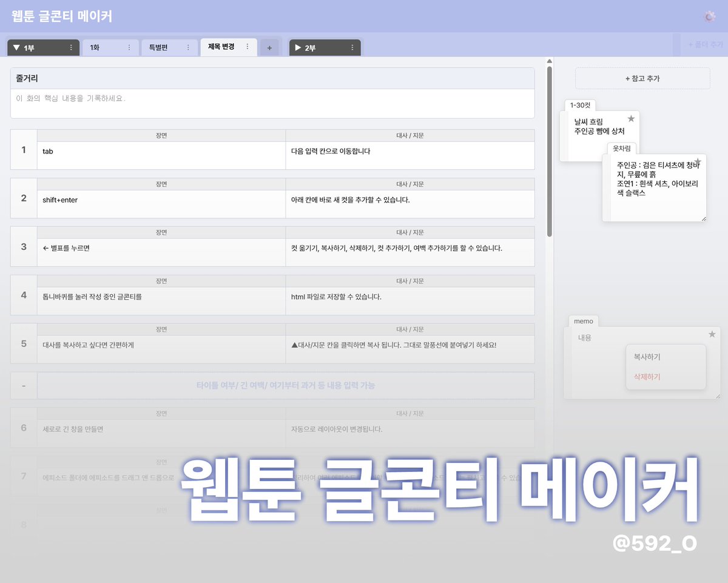The height and width of the screenshot is (583, 728).
Task: Click the dash handle of the blank row
Action: (x=24, y=385)
